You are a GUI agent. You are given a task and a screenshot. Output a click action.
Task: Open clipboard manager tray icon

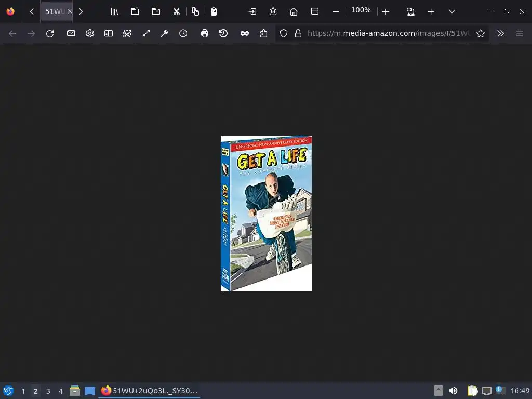tap(472, 391)
